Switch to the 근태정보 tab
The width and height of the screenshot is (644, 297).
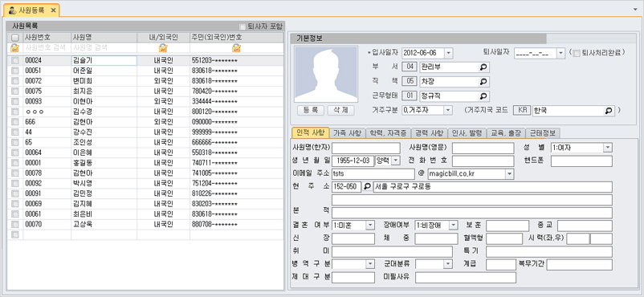(543, 133)
